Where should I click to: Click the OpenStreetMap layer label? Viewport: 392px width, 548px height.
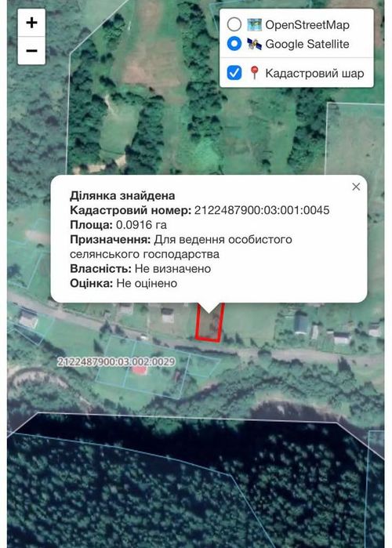tap(307, 25)
